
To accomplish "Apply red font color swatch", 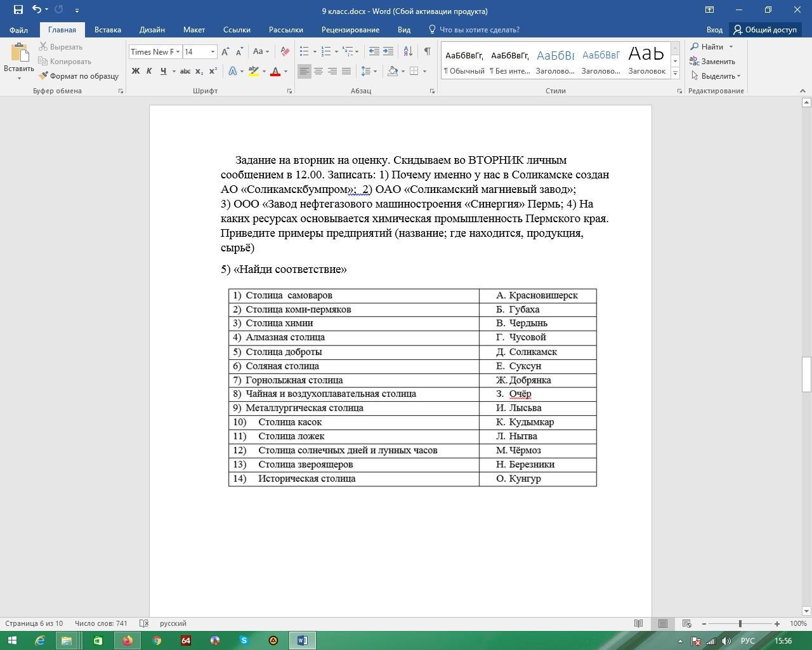I will (275, 71).
